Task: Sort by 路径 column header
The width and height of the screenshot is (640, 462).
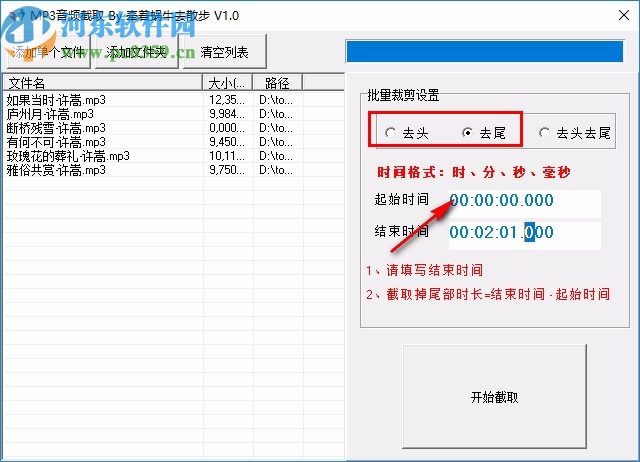Action: 278,83
